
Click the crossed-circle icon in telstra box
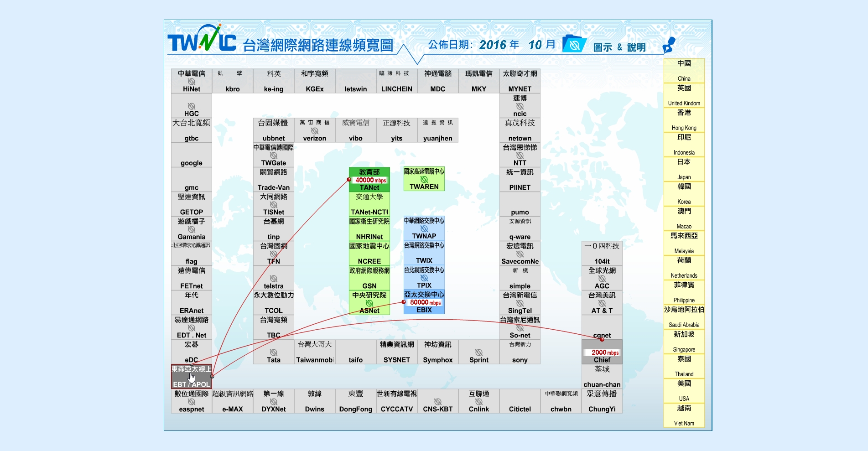pyautogui.click(x=274, y=279)
